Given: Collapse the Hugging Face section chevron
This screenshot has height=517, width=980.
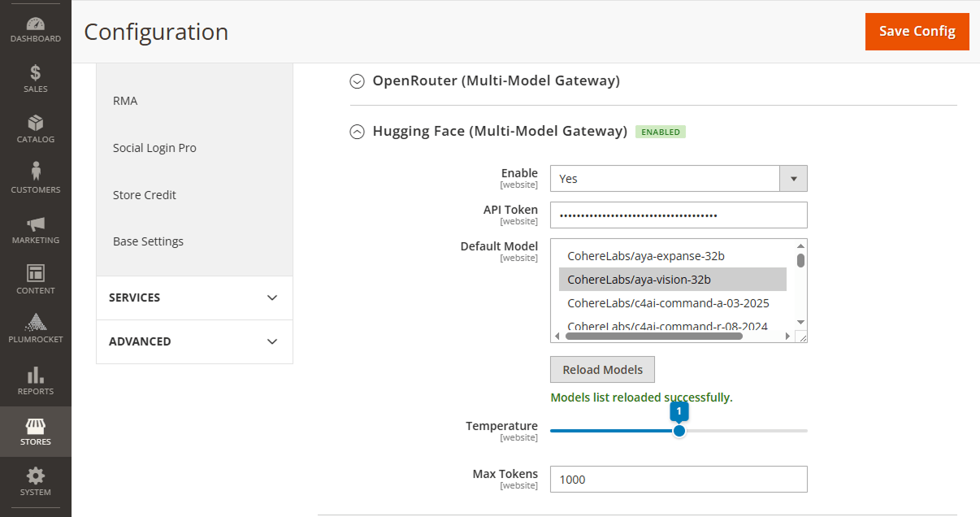Looking at the screenshot, I should 357,132.
